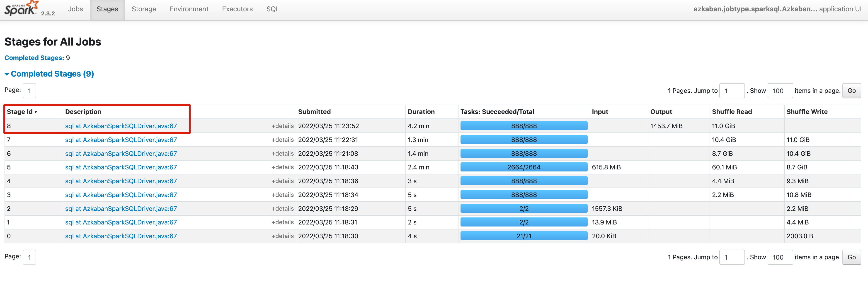
Task: Click the bottom Go button
Action: click(851, 257)
